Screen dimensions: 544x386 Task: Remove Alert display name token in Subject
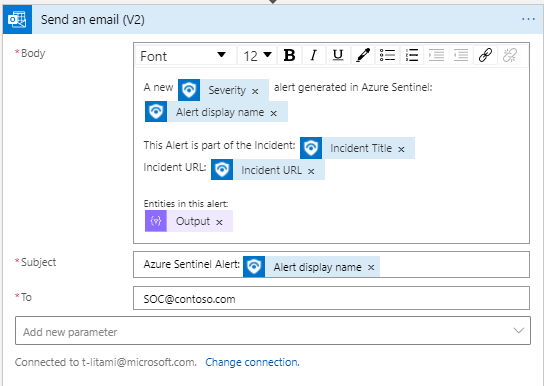pos(371,268)
